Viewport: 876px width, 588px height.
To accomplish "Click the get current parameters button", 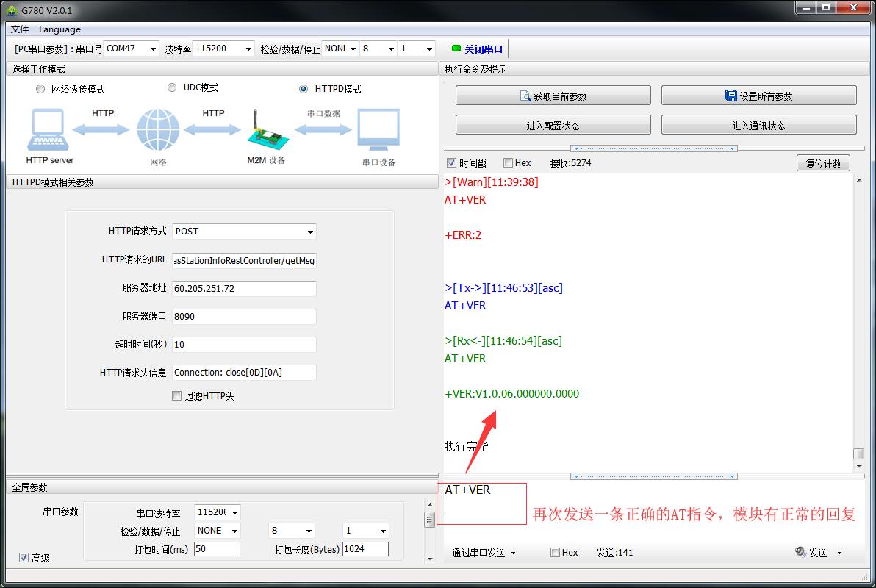I will pyautogui.click(x=553, y=96).
